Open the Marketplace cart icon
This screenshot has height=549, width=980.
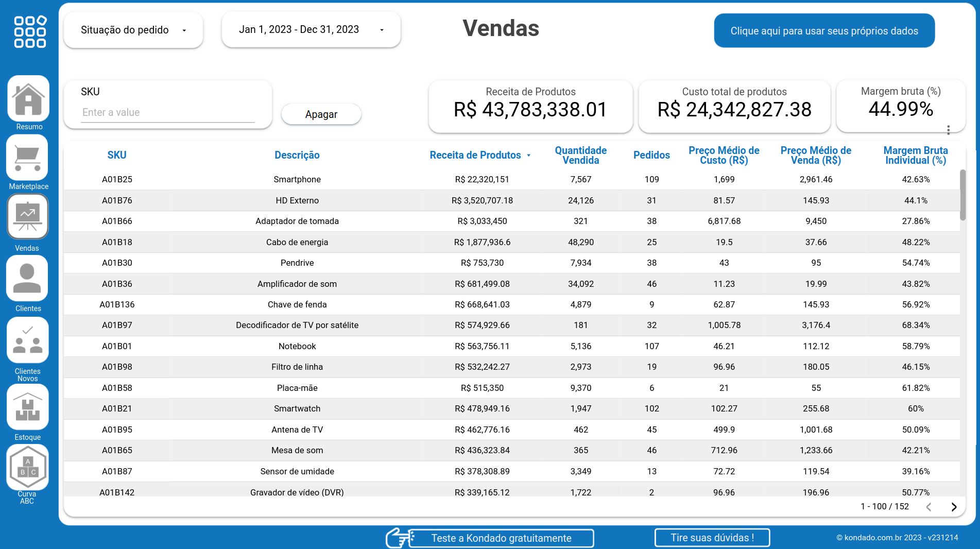click(x=27, y=158)
